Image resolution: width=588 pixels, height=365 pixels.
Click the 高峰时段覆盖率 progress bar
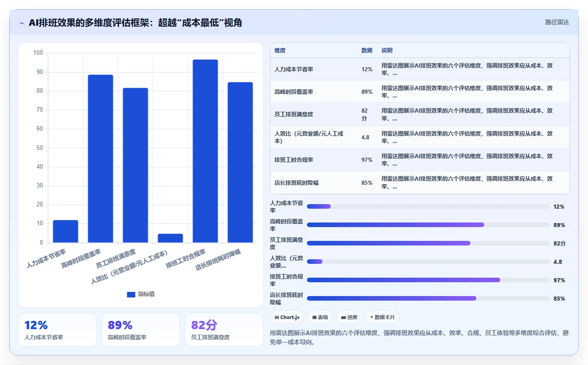point(428,225)
